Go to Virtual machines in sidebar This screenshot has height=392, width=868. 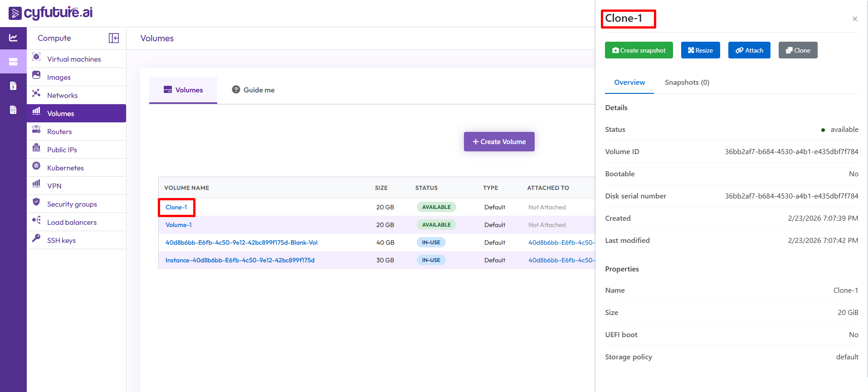[74, 59]
